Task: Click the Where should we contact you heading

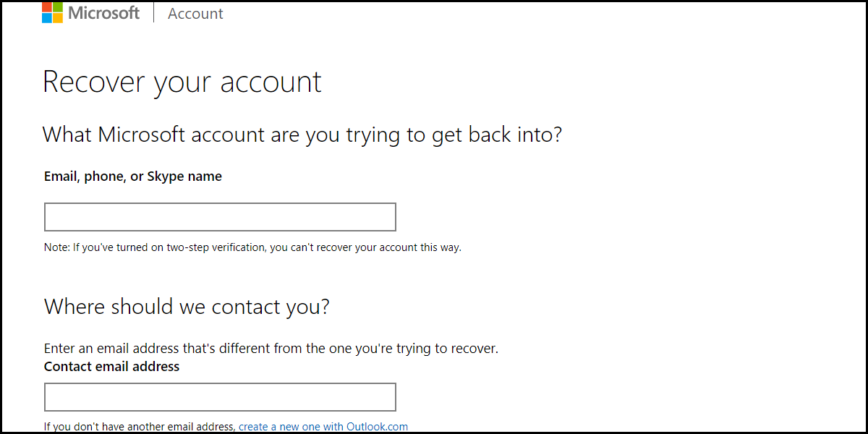Action: pyautogui.click(x=186, y=306)
